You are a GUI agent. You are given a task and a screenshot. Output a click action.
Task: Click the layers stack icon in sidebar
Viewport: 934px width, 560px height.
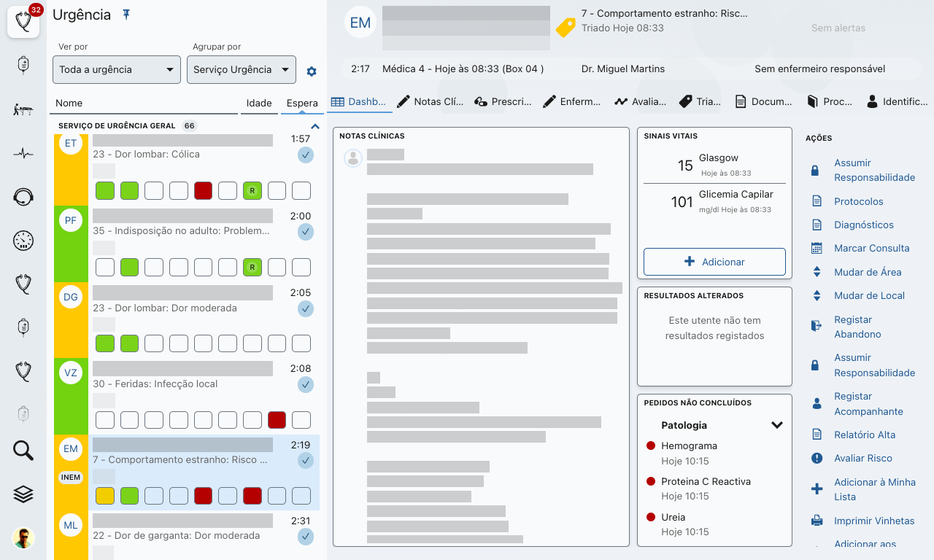tap(23, 494)
